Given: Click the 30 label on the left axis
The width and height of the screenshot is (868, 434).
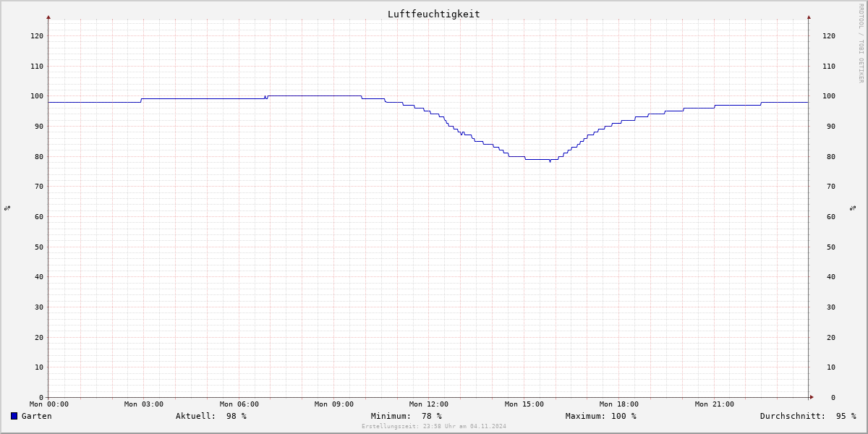Looking at the screenshot, I should coord(39,307).
